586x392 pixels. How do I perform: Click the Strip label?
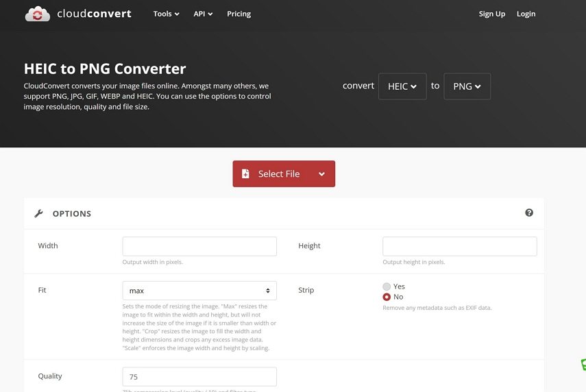tap(306, 290)
